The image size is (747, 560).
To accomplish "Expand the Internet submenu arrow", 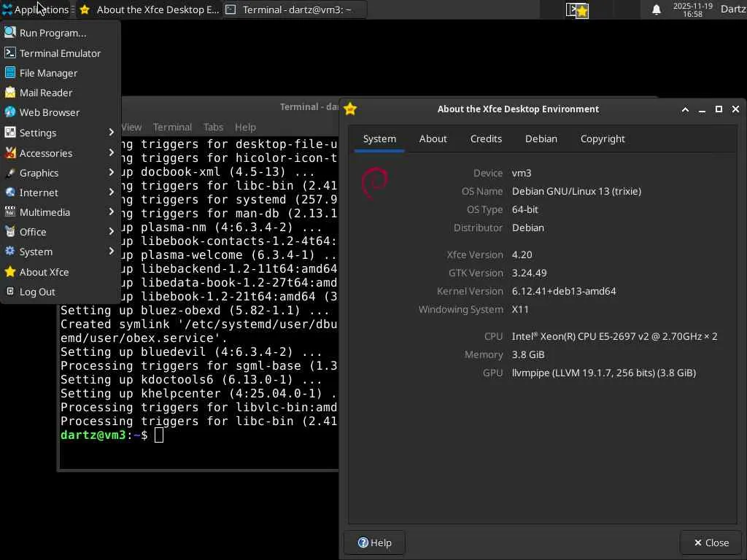I will click(x=111, y=192).
